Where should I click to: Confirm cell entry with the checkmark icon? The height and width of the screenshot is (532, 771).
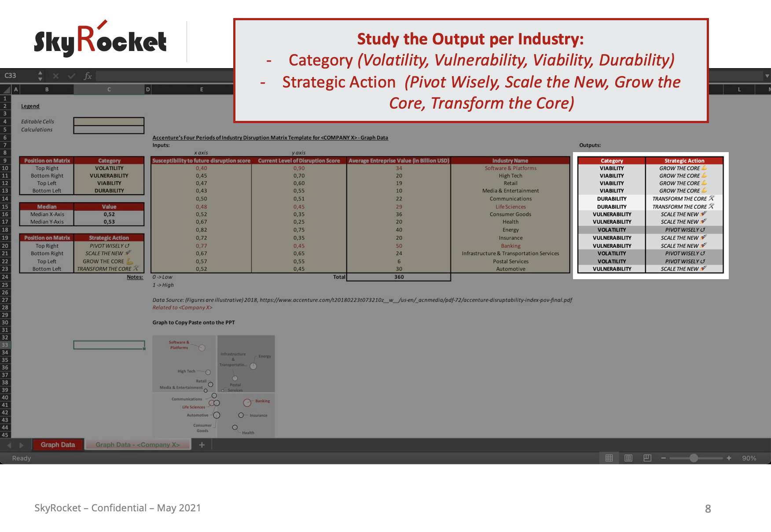71,76
